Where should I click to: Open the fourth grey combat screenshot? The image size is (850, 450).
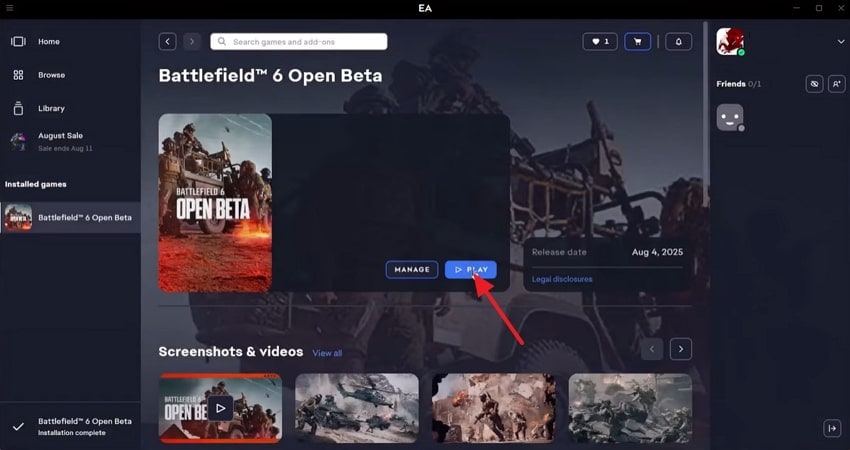click(x=630, y=408)
